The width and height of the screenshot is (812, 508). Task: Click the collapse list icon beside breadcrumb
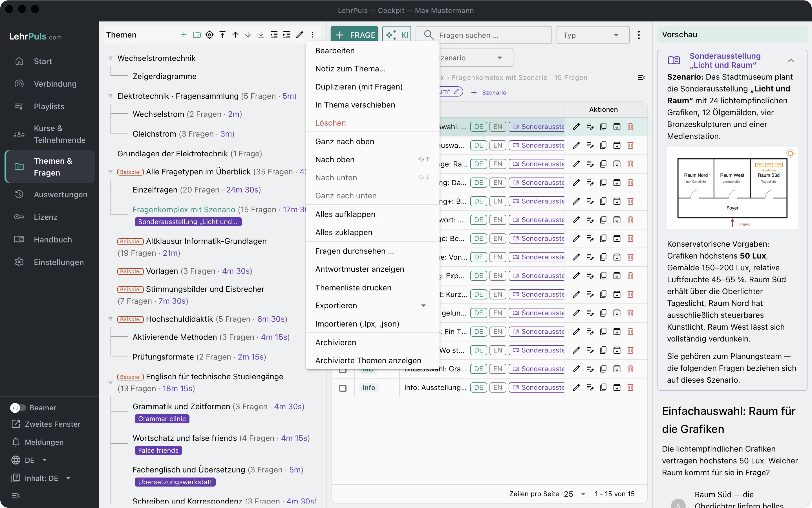[641, 78]
